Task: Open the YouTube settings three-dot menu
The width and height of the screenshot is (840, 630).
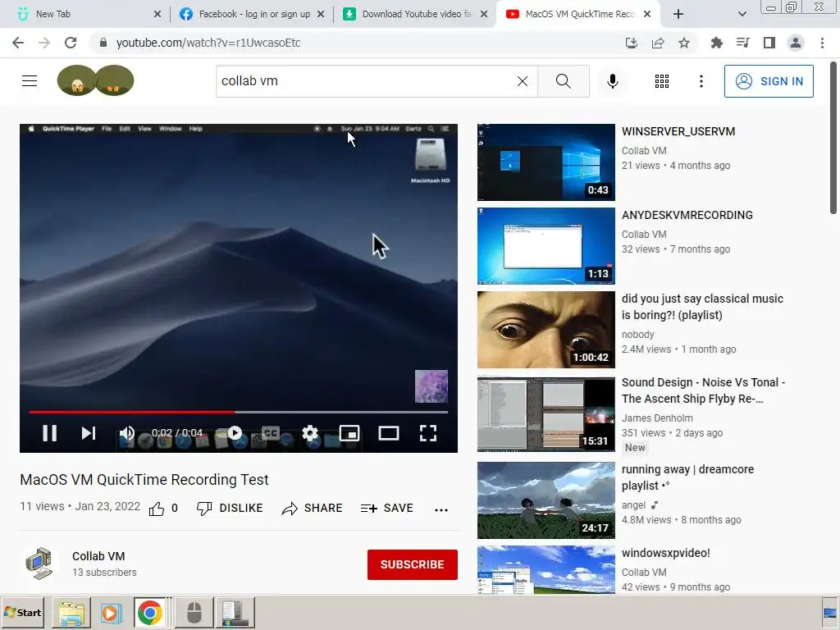Action: [x=701, y=81]
